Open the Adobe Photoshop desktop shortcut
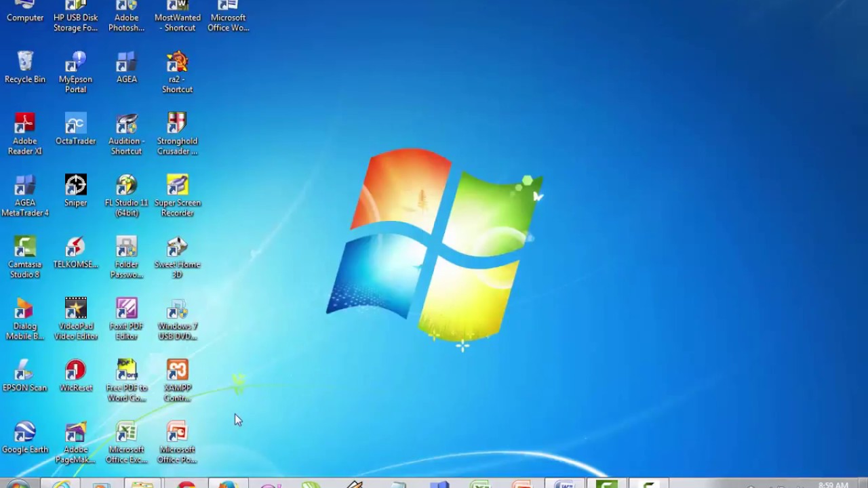 click(126, 16)
